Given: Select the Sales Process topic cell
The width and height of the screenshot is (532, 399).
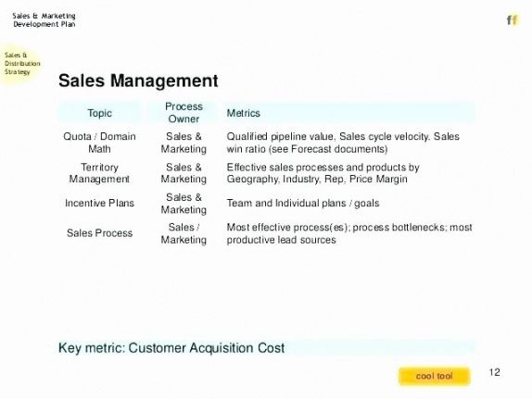Looking at the screenshot, I should pyautogui.click(x=99, y=233).
